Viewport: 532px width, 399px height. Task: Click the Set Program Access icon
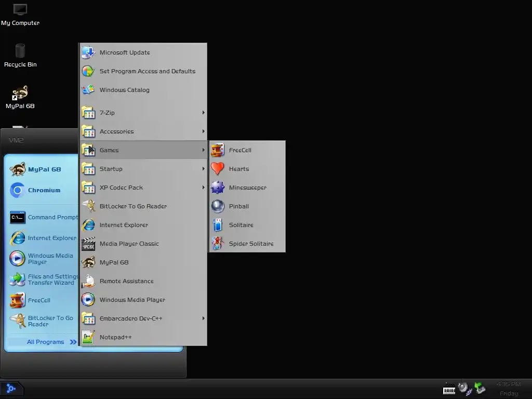coord(88,71)
